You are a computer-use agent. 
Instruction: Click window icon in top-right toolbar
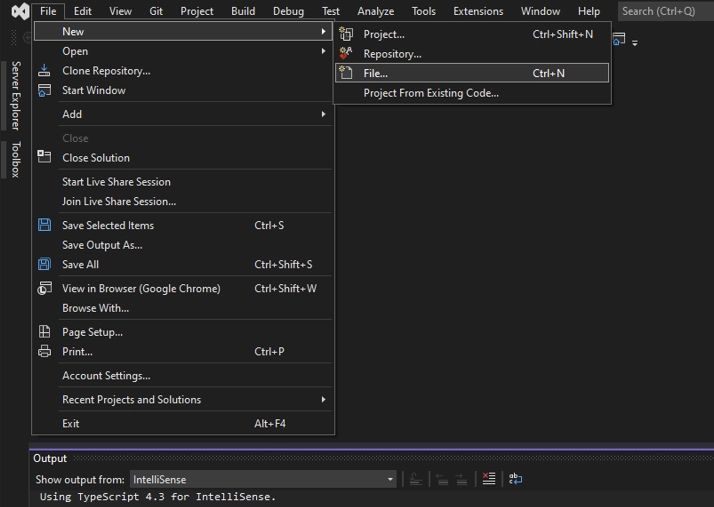click(619, 39)
